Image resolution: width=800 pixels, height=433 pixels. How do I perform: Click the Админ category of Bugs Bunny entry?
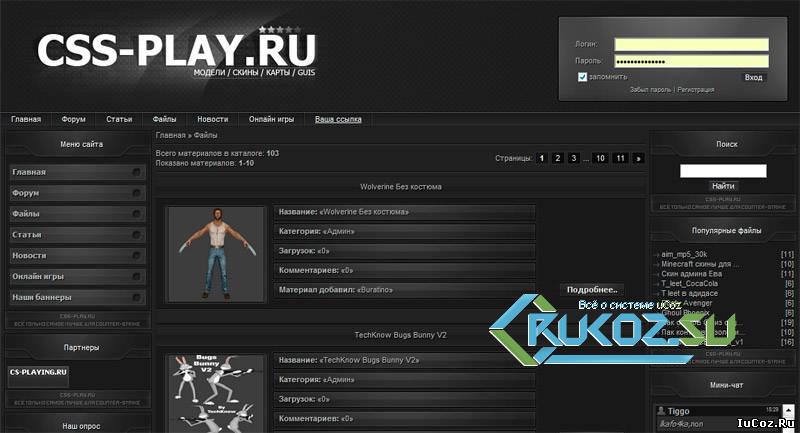[339, 380]
